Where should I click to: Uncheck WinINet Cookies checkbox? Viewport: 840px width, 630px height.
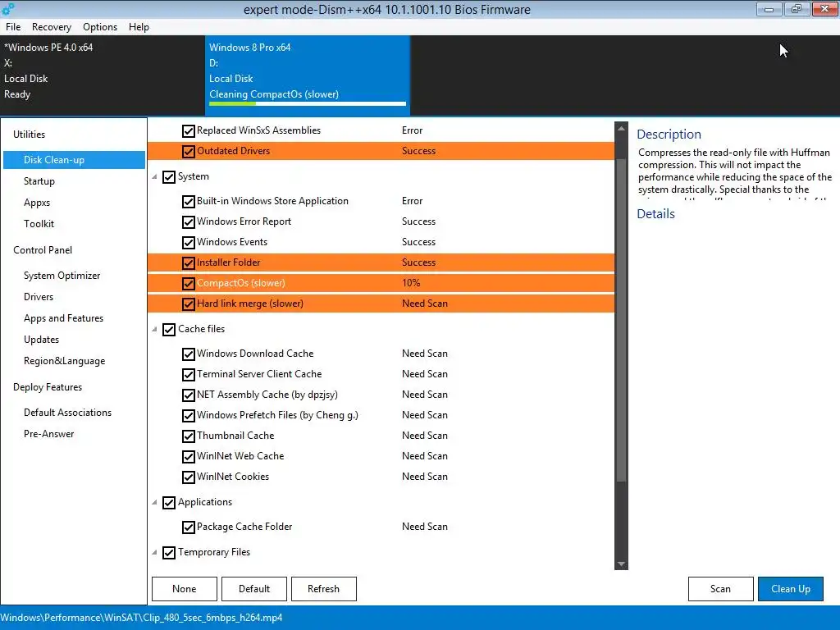(x=188, y=477)
